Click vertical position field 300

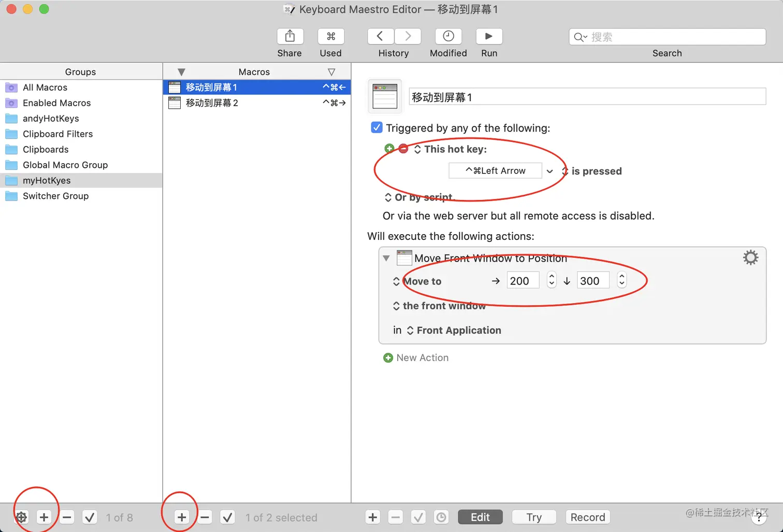593,281
